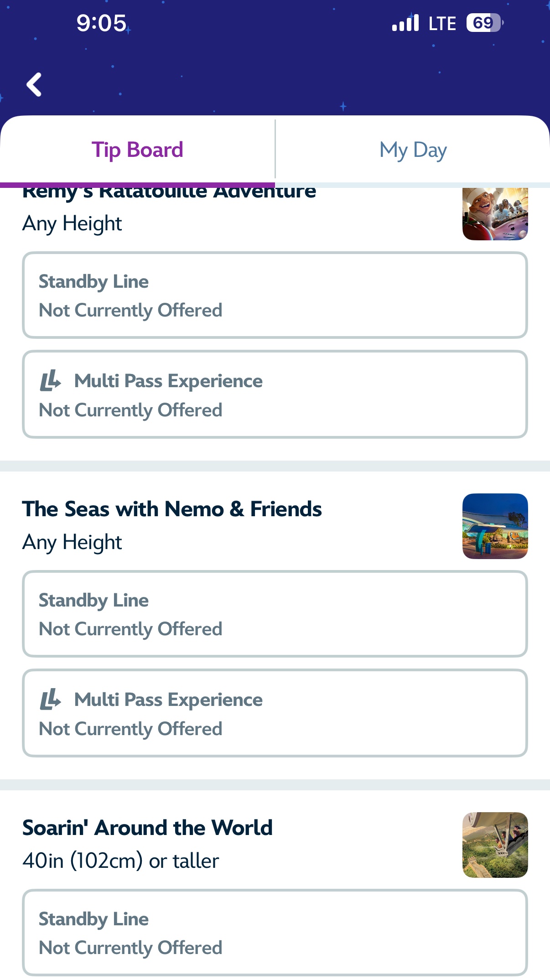
Task: Tap the 9:05 clock in status bar
Action: (x=101, y=23)
